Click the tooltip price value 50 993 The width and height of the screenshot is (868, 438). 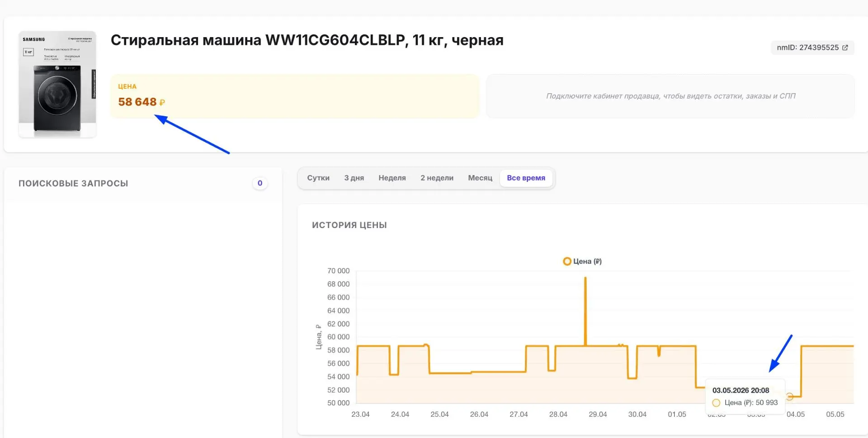click(767, 402)
